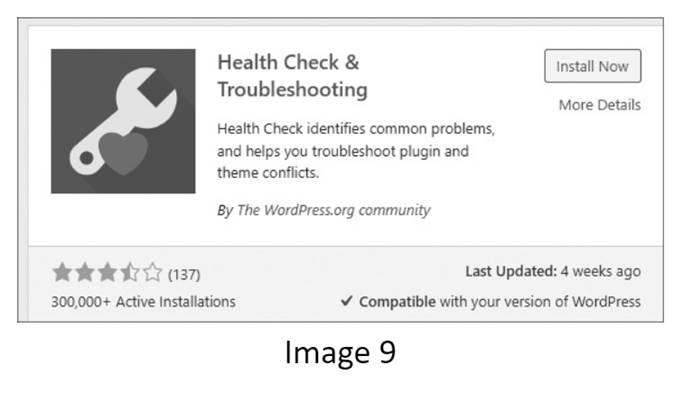
Task: Click the wrench and heart plugin icon
Action: pos(123,121)
